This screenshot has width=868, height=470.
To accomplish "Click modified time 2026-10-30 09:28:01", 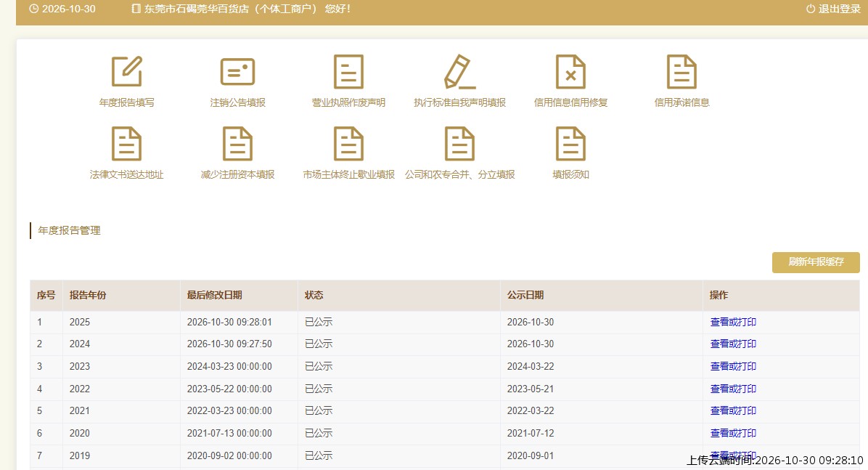I will pos(229,322).
